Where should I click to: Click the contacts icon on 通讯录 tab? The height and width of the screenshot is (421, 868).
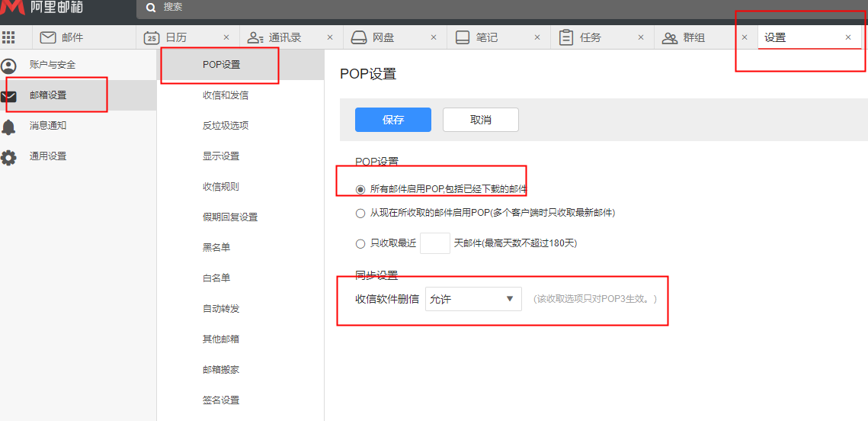click(x=255, y=37)
